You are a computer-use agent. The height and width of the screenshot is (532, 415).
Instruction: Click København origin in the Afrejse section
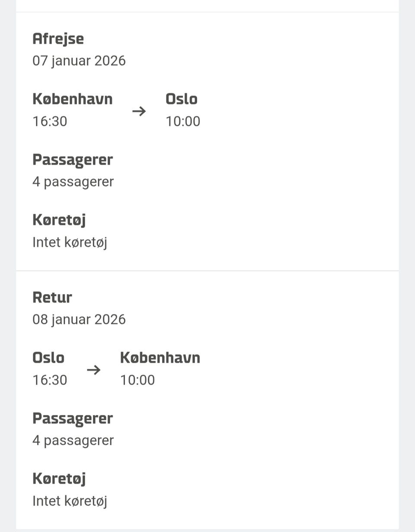point(72,99)
